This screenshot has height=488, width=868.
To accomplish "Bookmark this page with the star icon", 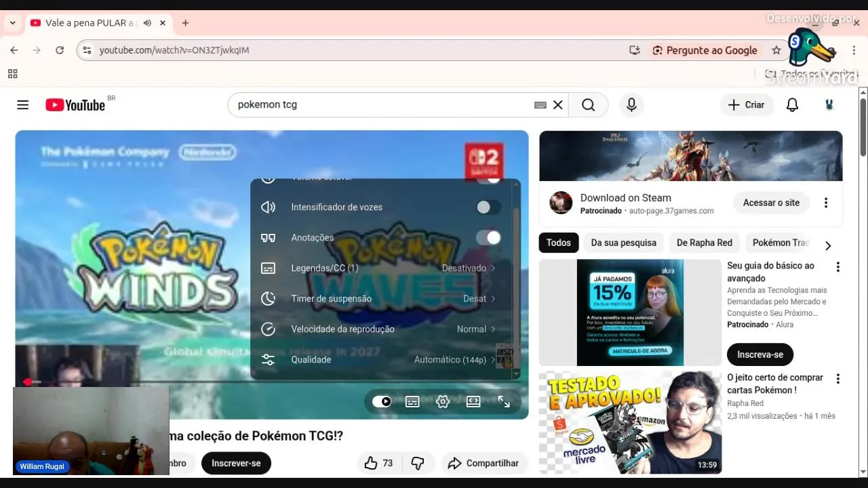I will (x=776, y=50).
